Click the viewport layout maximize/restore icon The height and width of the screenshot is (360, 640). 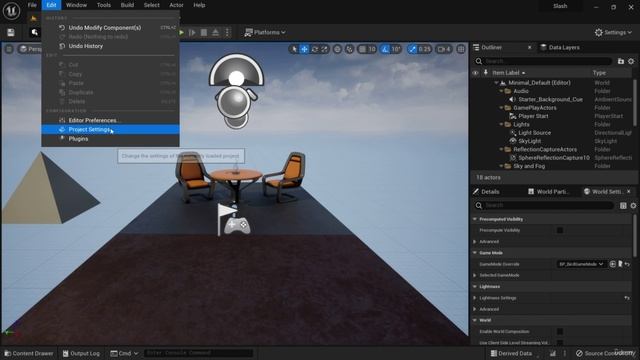(461, 49)
